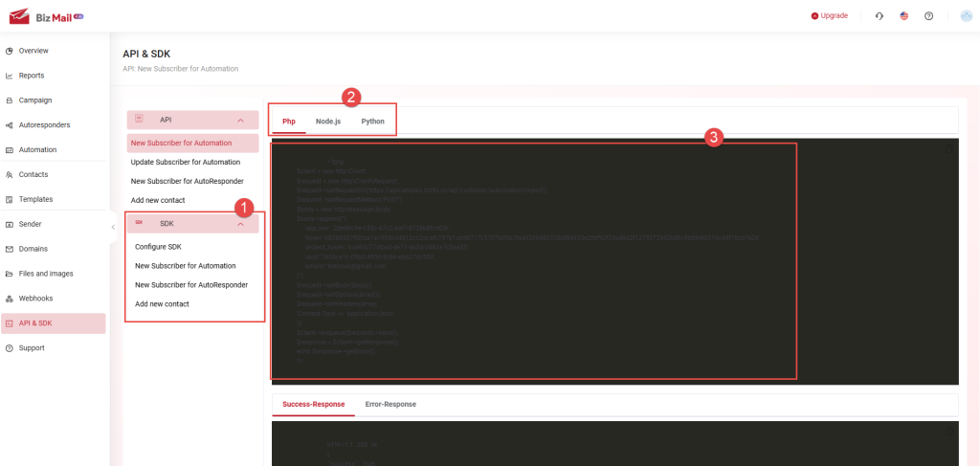Select the Python code tab
980x466 pixels.
click(x=372, y=122)
